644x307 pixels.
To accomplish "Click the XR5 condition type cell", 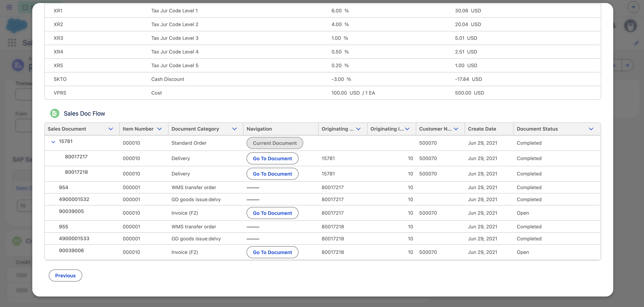I will click(58, 65).
